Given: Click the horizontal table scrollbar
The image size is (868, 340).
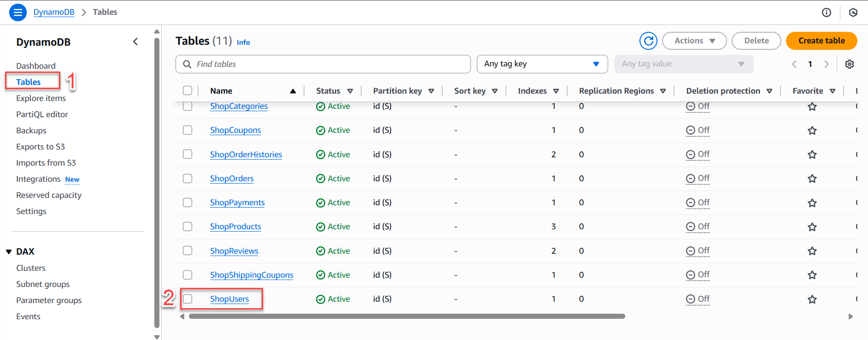Looking at the screenshot, I should pyautogui.click(x=407, y=316).
